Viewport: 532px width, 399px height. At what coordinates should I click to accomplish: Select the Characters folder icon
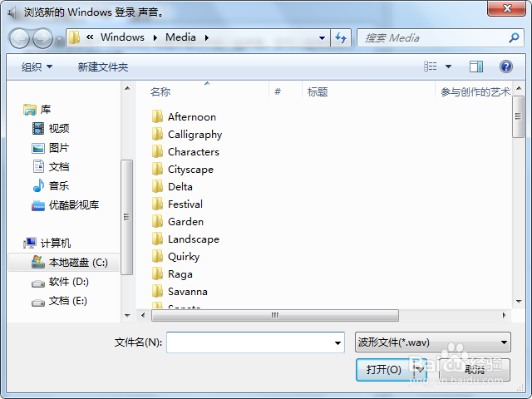point(157,151)
